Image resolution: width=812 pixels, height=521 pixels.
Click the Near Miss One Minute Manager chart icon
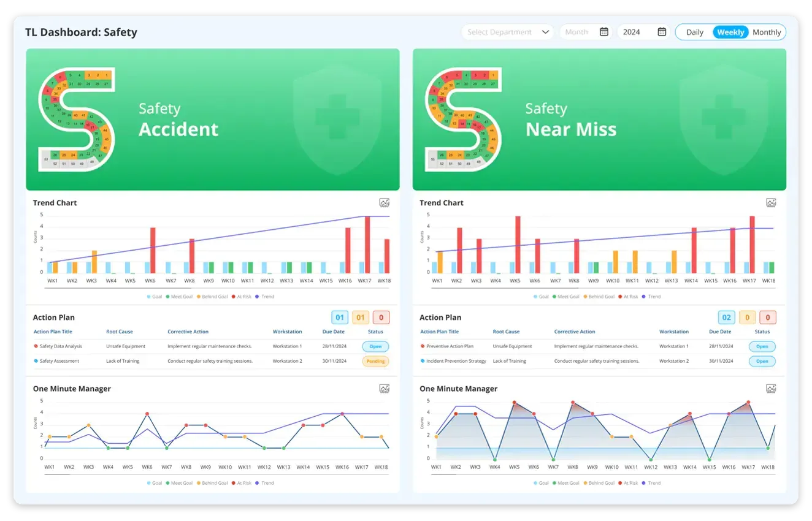tap(771, 388)
